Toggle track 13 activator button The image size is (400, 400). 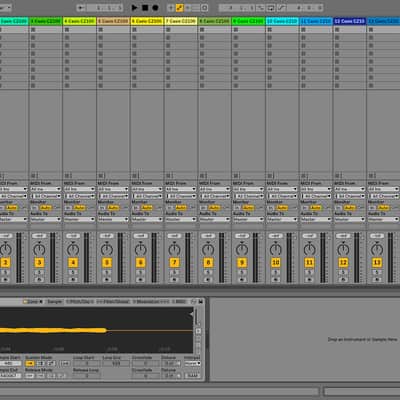(377, 263)
